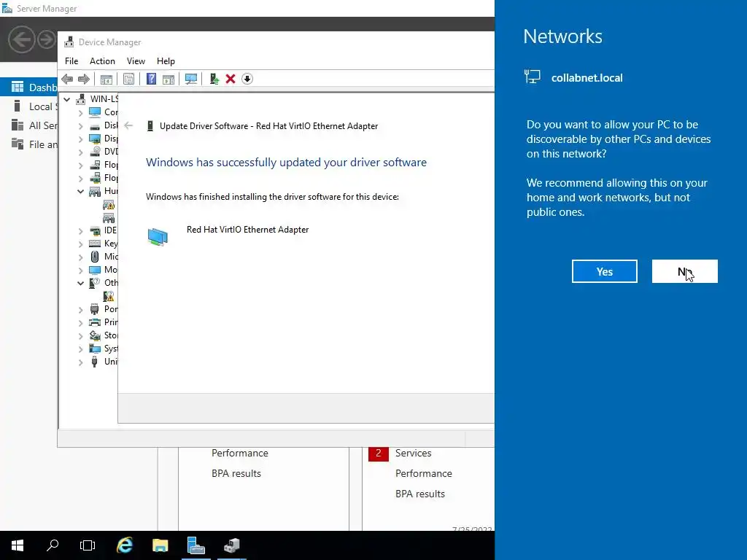The height and width of the screenshot is (560, 747).
Task: Click Performance under Services in right tile
Action: coord(424,474)
